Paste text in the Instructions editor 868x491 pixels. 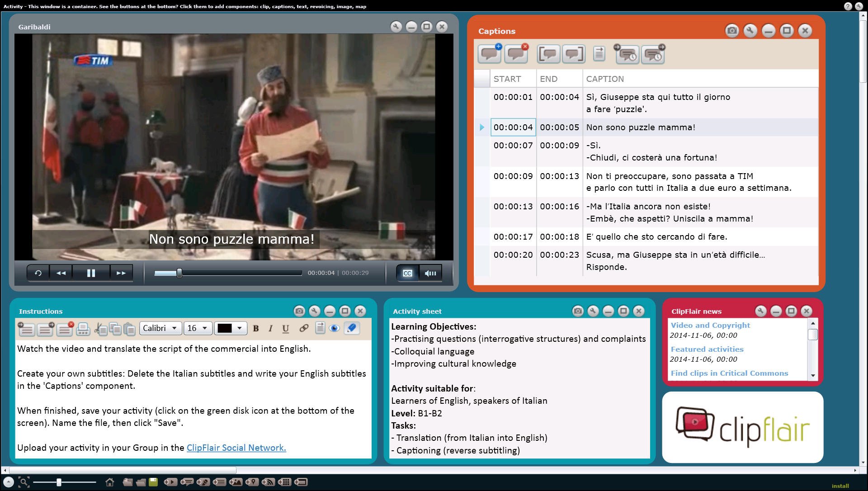coord(130,329)
